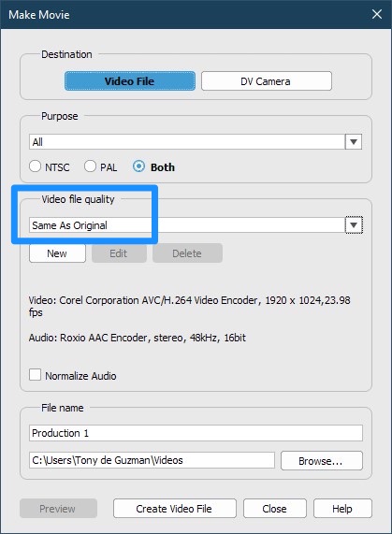Browse for an output folder
392x534 pixels.
[322, 461]
